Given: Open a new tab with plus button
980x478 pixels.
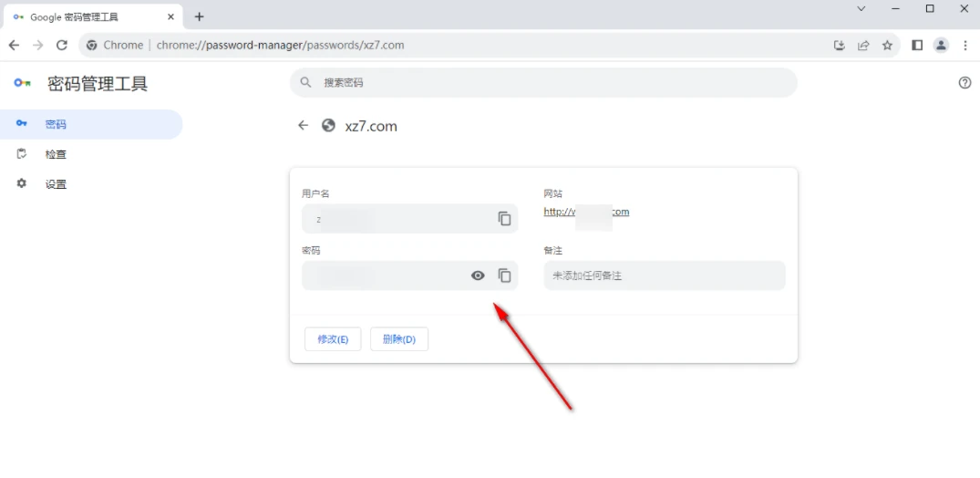Looking at the screenshot, I should [x=200, y=17].
